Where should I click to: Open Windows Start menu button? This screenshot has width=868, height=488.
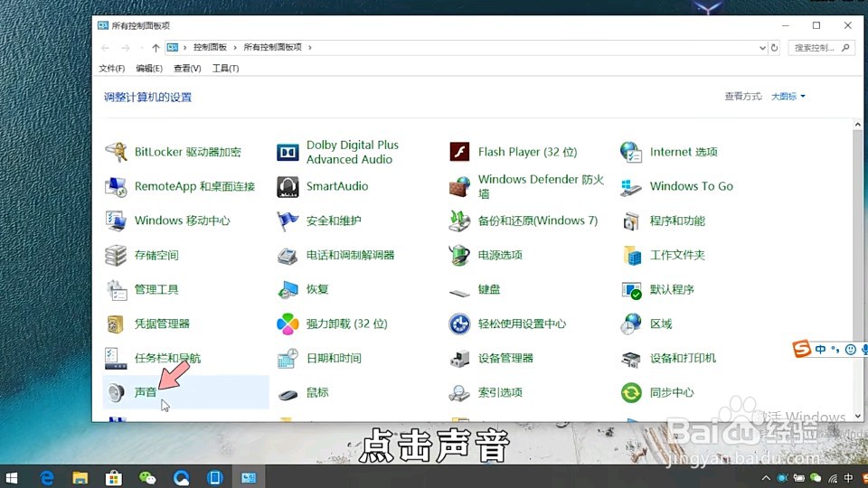click(x=11, y=477)
